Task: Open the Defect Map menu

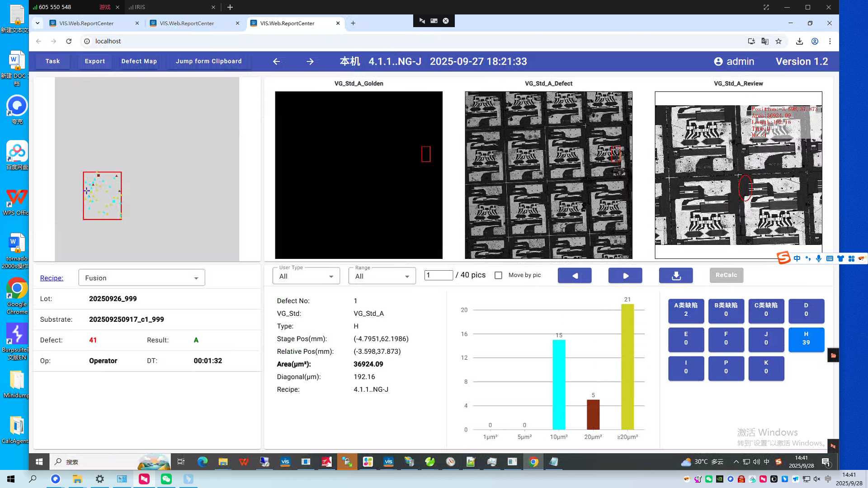Action: (139, 61)
